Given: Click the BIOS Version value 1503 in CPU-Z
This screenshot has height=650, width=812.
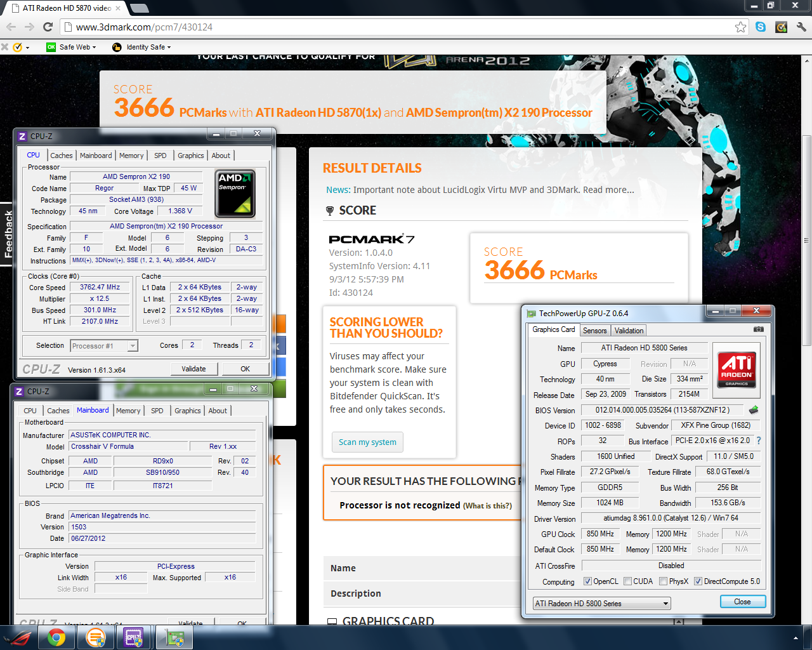Looking at the screenshot, I should (x=162, y=527).
